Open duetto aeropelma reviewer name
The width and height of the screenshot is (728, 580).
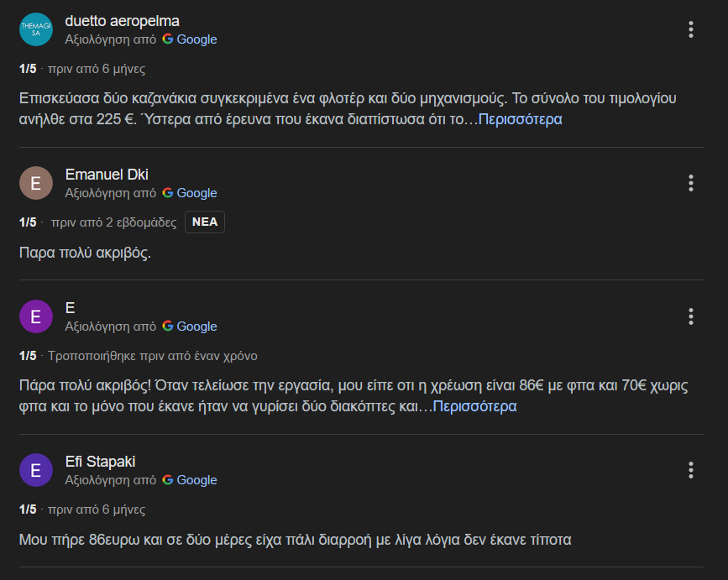(x=122, y=21)
